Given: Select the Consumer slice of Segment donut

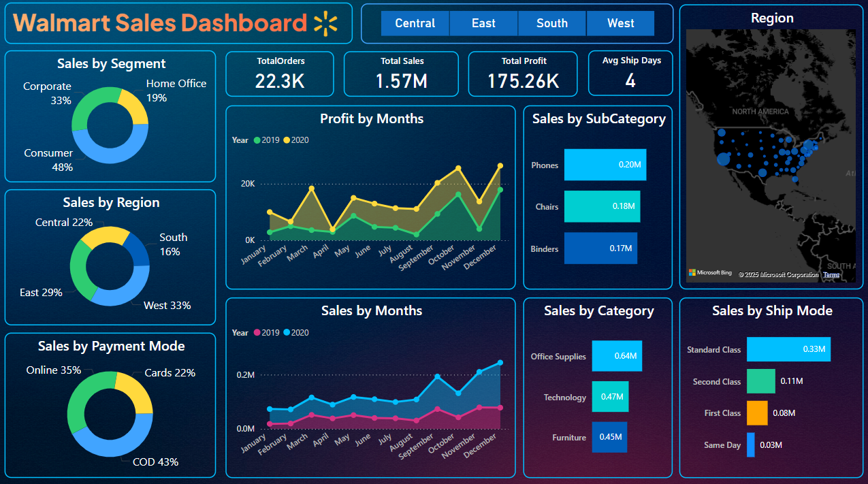Looking at the screenshot, I should (x=113, y=155).
